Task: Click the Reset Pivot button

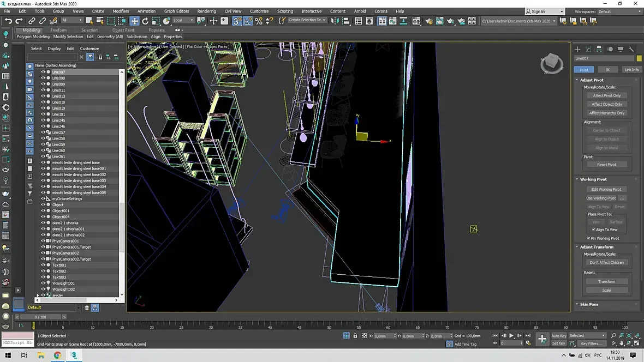Action: 607,165
